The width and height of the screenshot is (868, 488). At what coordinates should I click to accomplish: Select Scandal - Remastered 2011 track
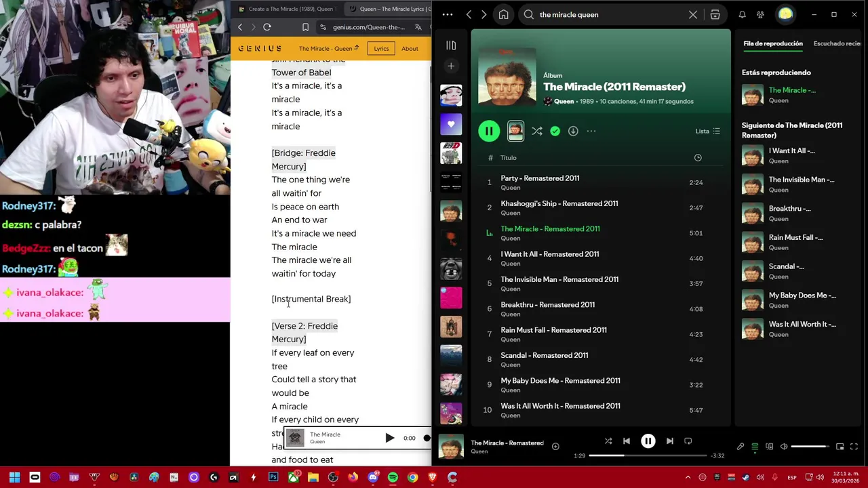602,359
